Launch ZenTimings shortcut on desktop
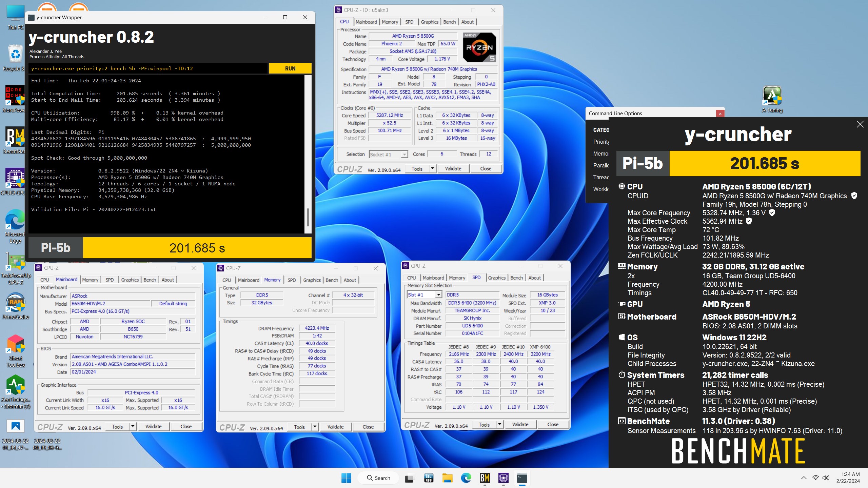The height and width of the screenshot is (488, 868). click(16, 392)
